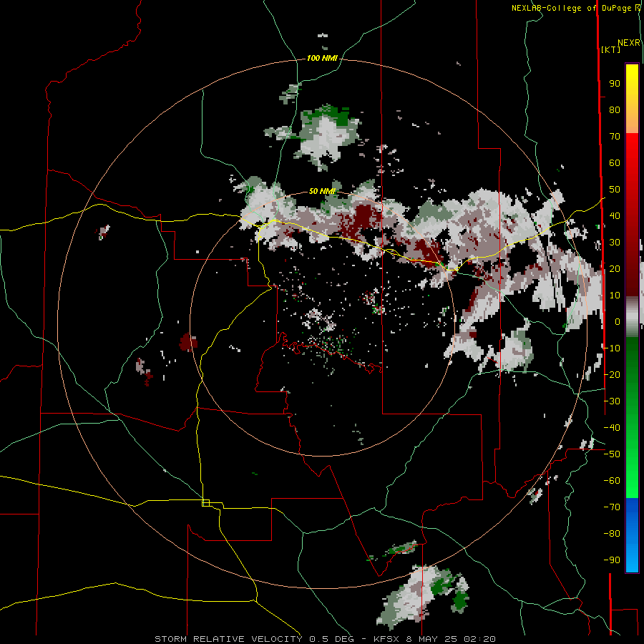644x644 pixels.
Task: Click the 0 value on velocity scale
Action: pos(618,322)
